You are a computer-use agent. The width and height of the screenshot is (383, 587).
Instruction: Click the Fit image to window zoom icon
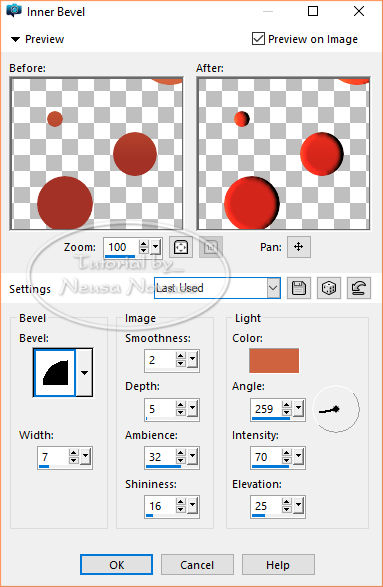click(x=181, y=247)
